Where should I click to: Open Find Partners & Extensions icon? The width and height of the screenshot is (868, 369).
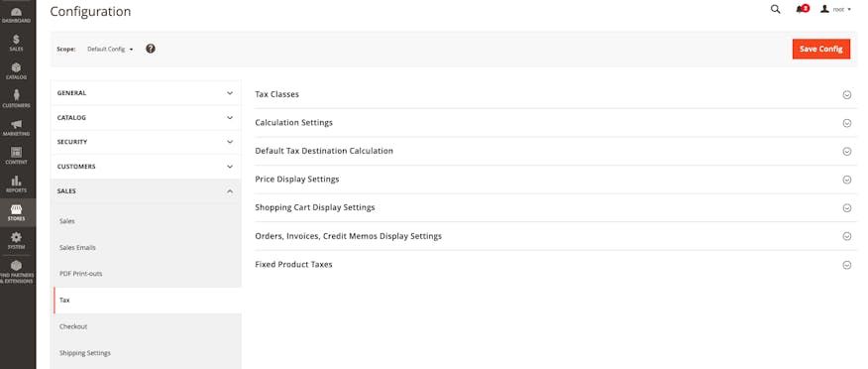(x=16, y=272)
